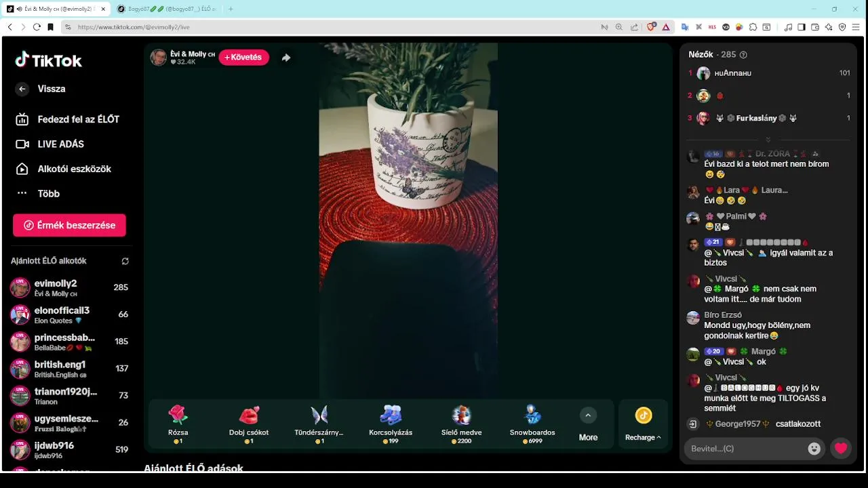This screenshot has width=868, height=488.
Task: Bookmark this page
Action: 51,27
